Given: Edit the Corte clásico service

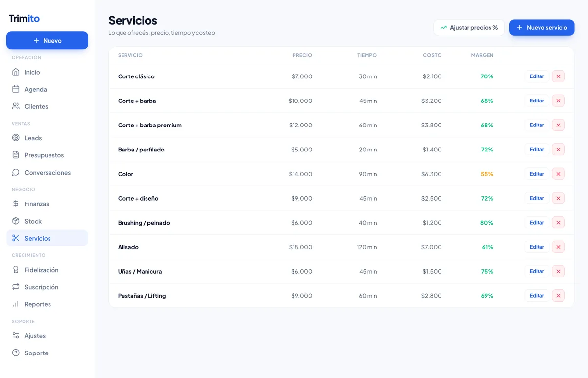Looking at the screenshot, I should pyautogui.click(x=537, y=76).
